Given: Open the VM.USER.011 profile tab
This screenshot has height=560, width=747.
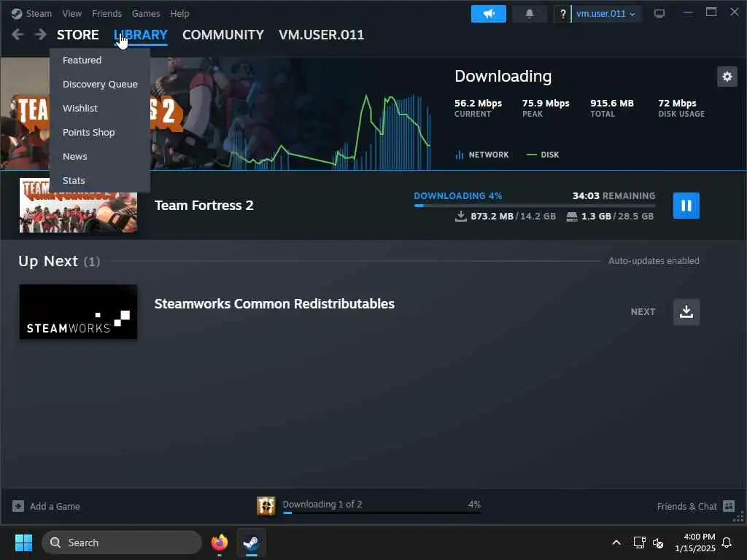Looking at the screenshot, I should [321, 35].
